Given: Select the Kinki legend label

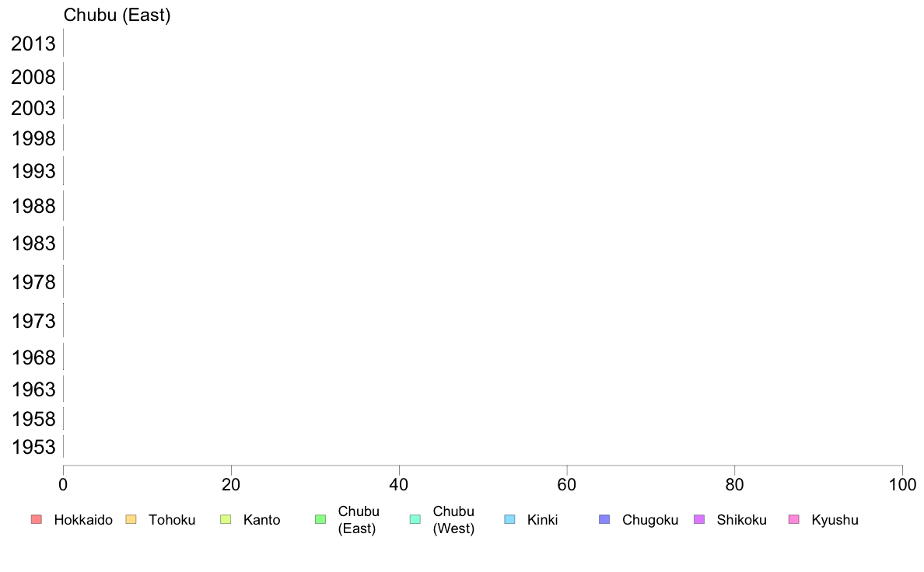Looking at the screenshot, I should point(542,520).
